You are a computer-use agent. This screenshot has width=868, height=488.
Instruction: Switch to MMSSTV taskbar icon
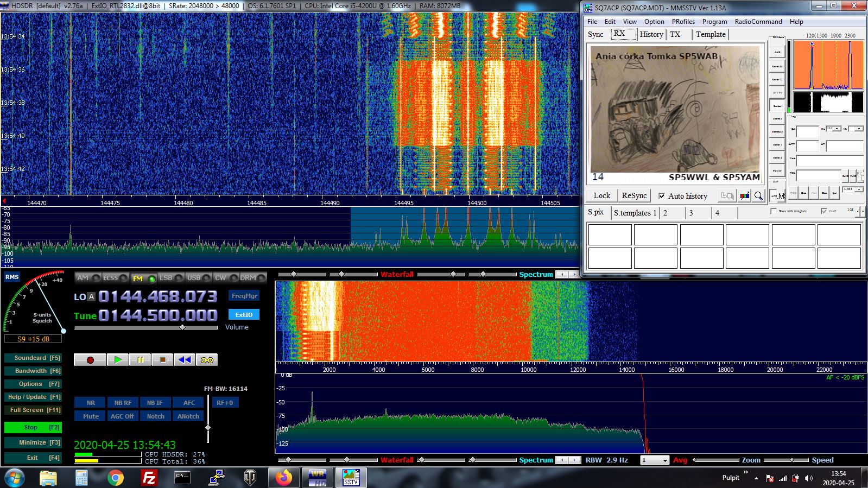click(x=351, y=478)
